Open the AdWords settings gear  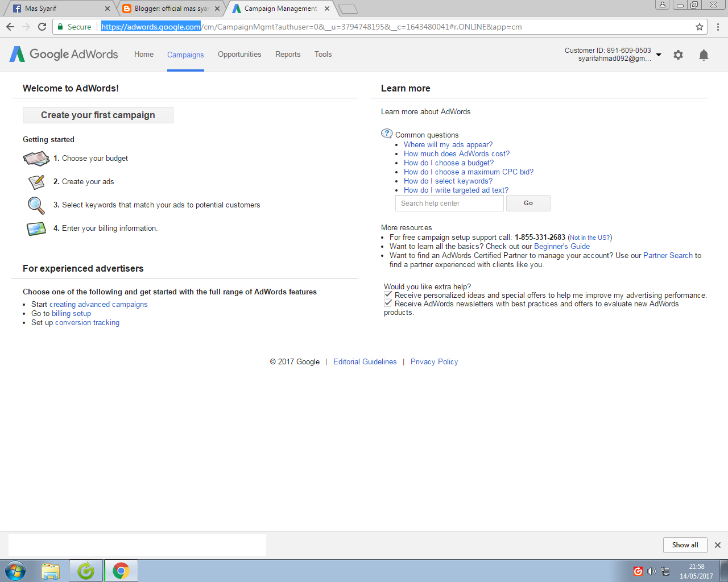point(678,55)
